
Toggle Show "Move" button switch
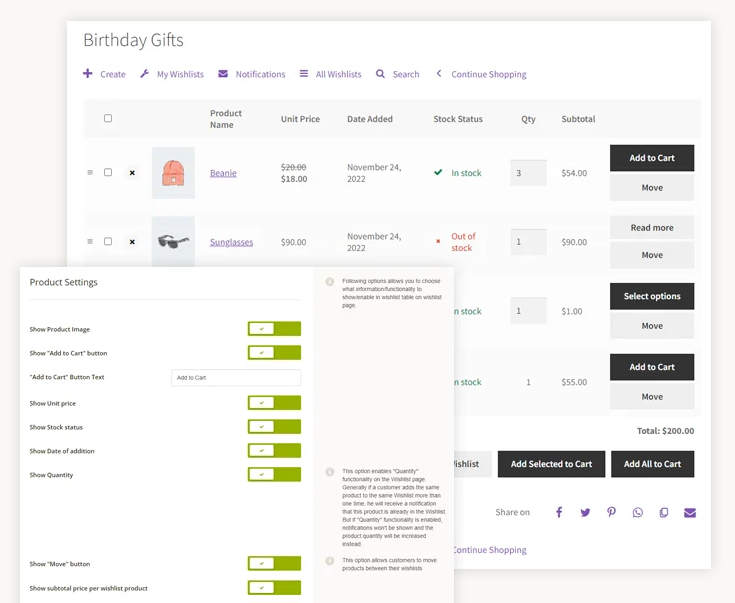point(274,564)
